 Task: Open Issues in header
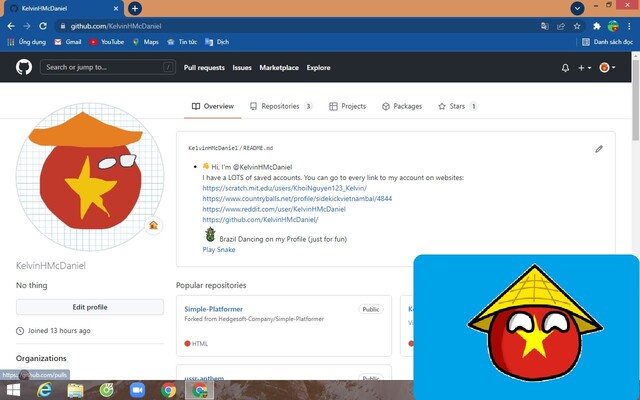tap(242, 68)
